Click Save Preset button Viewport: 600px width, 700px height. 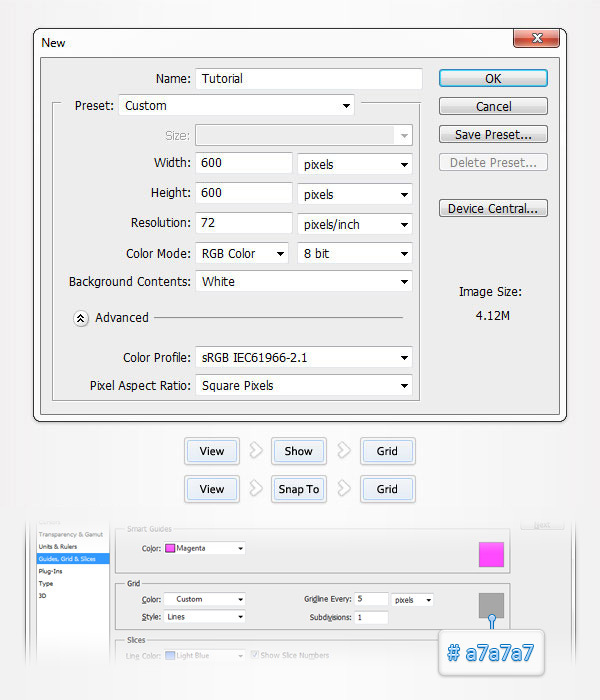point(493,134)
